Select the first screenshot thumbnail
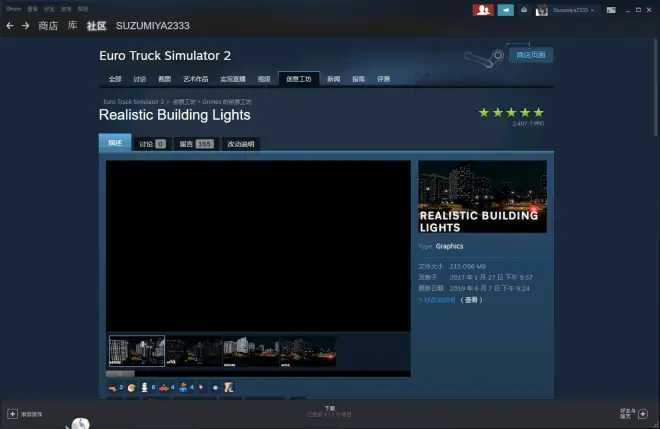 click(137, 351)
